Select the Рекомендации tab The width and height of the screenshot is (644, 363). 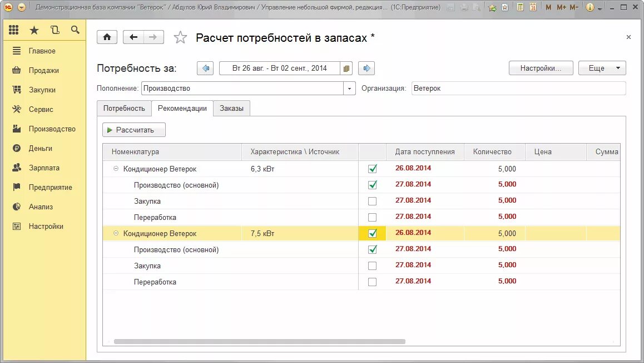click(x=182, y=108)
